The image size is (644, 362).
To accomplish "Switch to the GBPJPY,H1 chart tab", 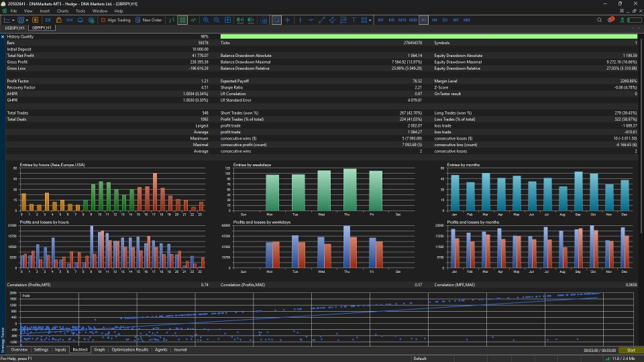I will click(42, 28).
